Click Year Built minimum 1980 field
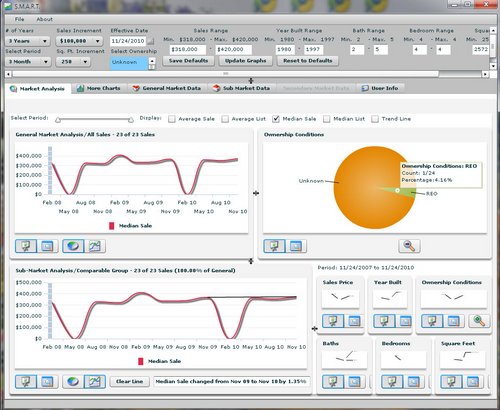 [286, 49]
